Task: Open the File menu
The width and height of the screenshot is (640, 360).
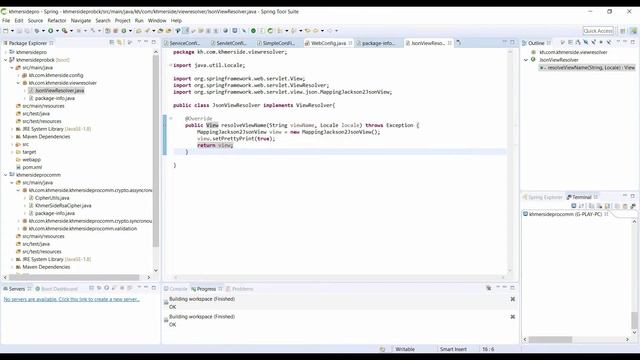Action: [6, 20]
